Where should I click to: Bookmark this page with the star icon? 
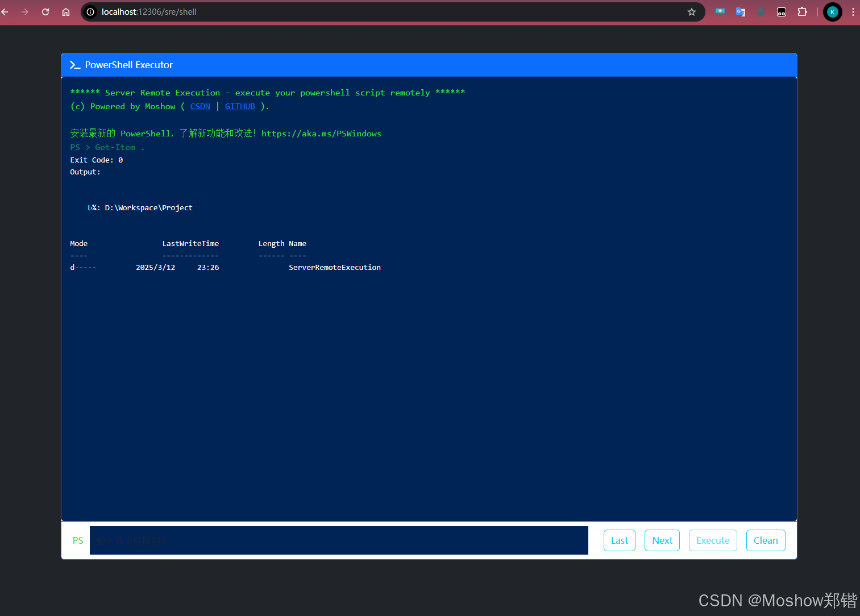[x=692, y=12]
